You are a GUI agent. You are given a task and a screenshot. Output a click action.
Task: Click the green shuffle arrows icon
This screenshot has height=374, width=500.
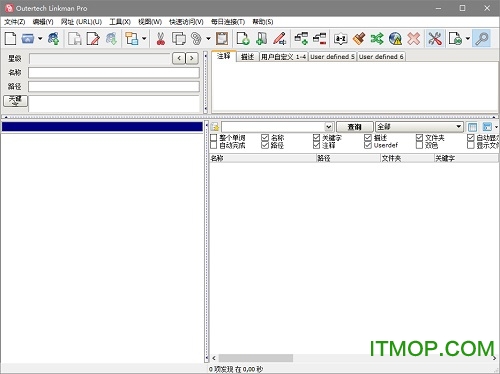pos(377,39)
